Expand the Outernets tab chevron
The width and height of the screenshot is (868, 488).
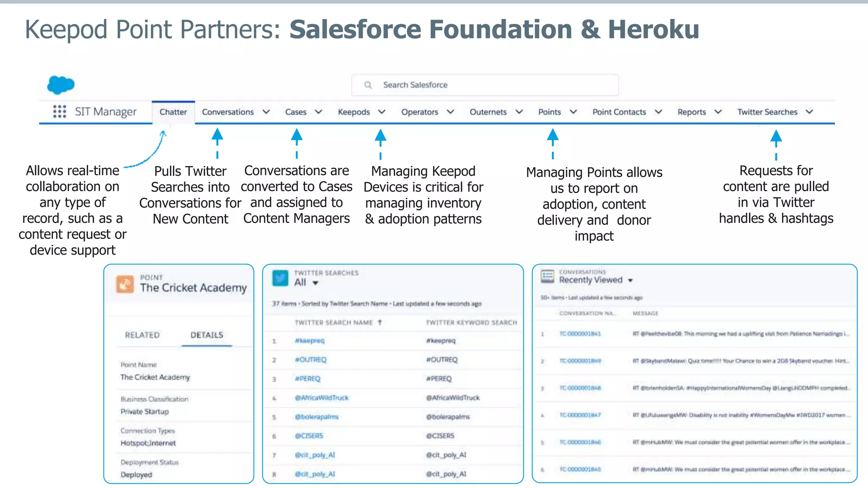(519, 112)
